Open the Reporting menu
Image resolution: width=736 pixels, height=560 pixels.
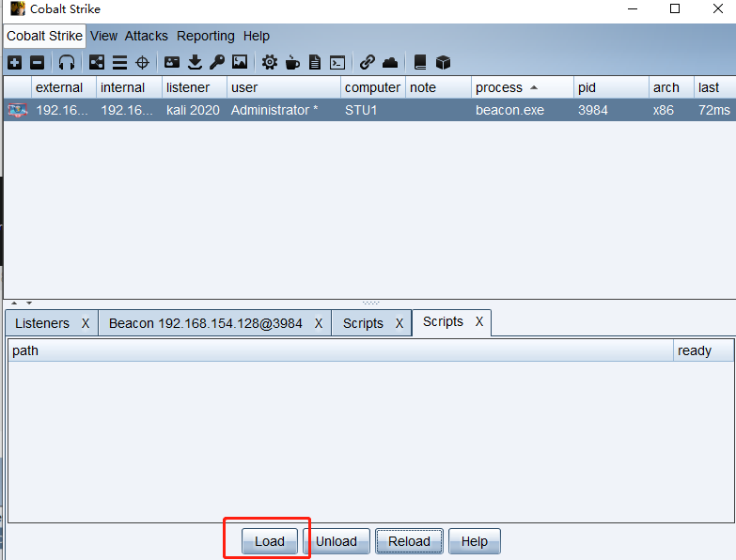tap(206, 36)
